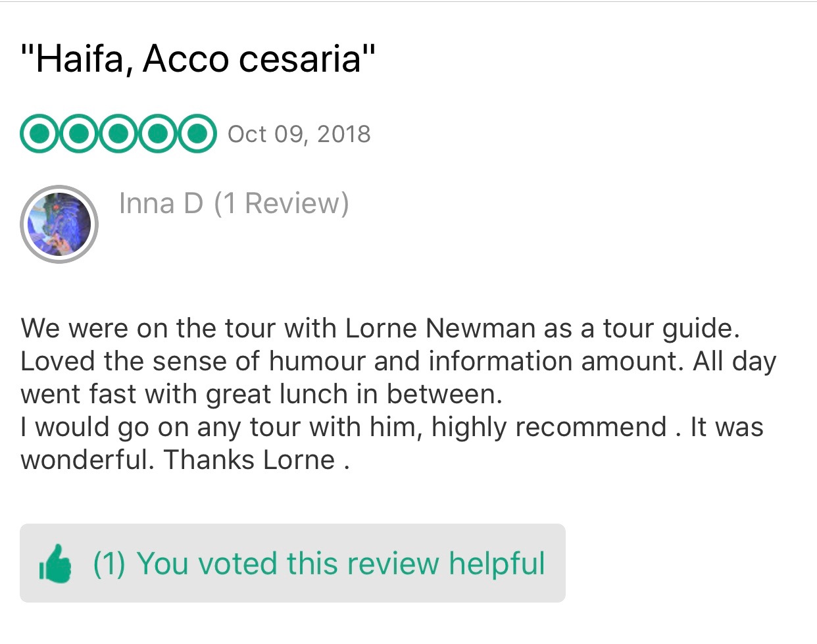
Task: Click the fifth green rating bubble
Action: point(195,134)
